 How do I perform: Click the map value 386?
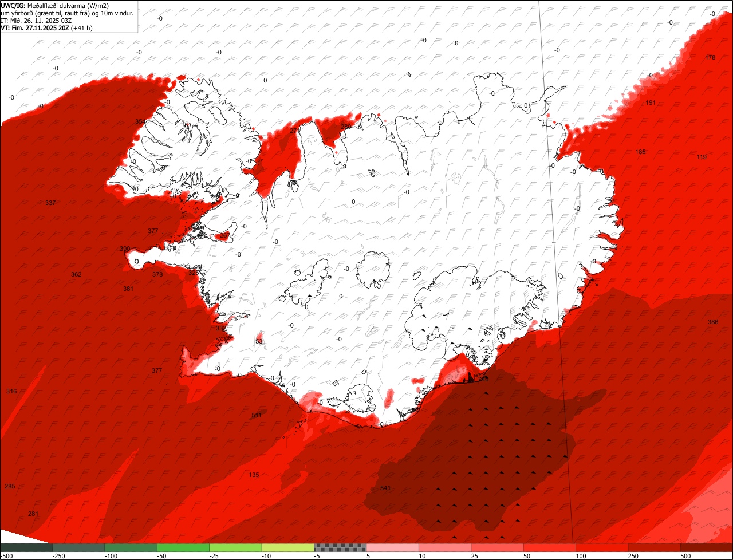(712, 322)
